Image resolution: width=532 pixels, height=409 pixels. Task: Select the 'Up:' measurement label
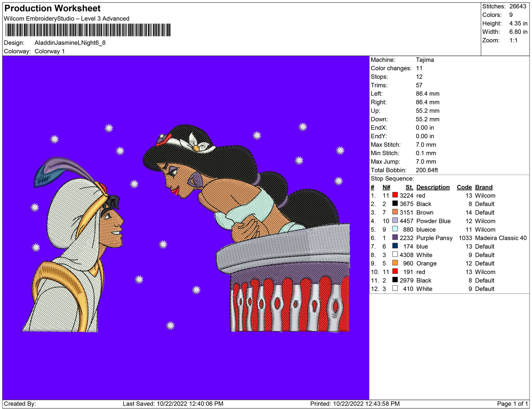375,110
